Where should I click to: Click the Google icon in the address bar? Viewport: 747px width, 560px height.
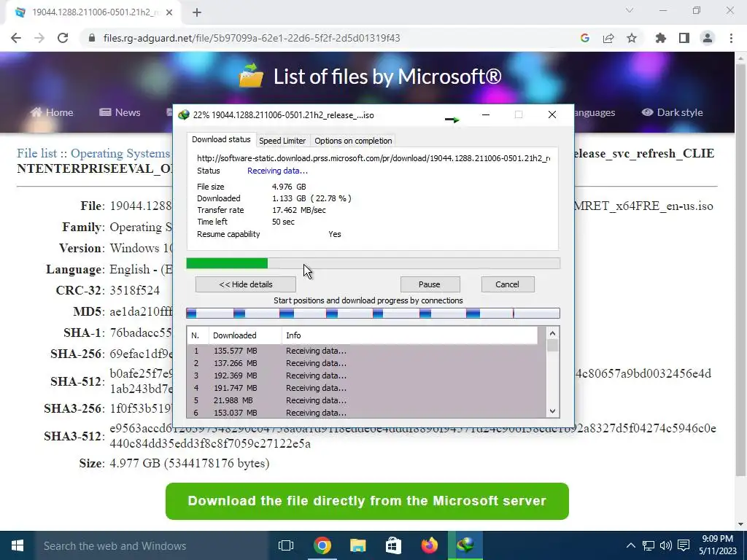tap(584, 38)
